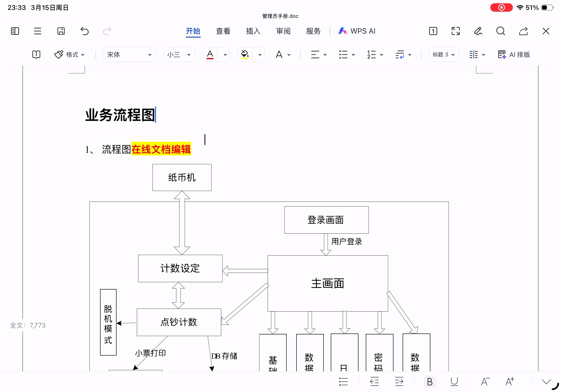Expand the 标题 3 style dropdown
Screen dimensions: 561x392
coord(444,55)
